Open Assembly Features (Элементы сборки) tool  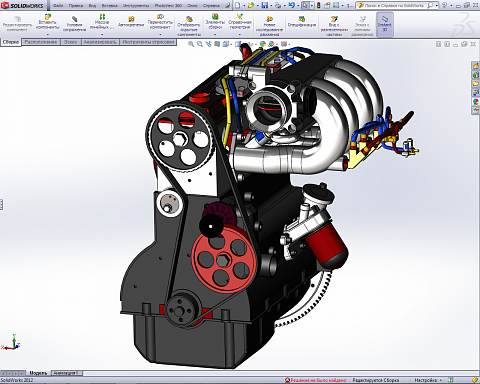pyautogui.click(x=215, y=22)
